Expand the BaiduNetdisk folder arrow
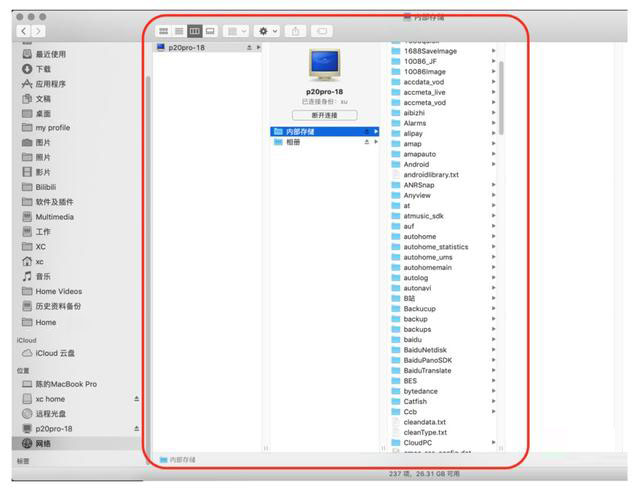Image resolution: width=640 pixels, height=489 pixels. [x=493, y=350]
